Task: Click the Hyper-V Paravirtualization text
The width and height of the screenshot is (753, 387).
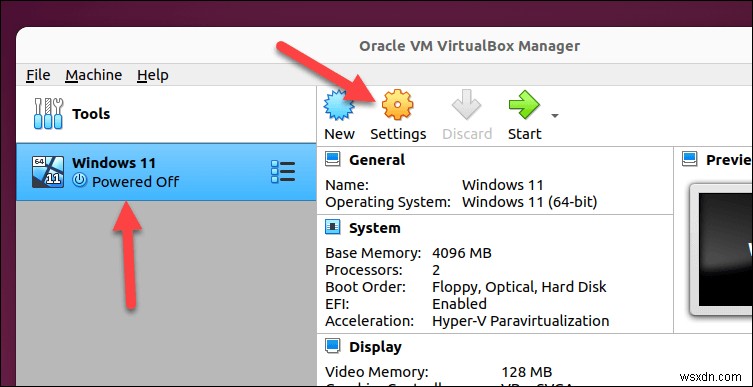Action: (521, 321)
